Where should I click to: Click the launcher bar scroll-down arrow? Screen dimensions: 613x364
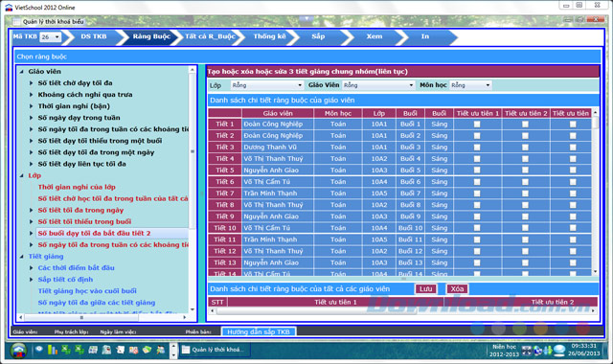[174, 354]
